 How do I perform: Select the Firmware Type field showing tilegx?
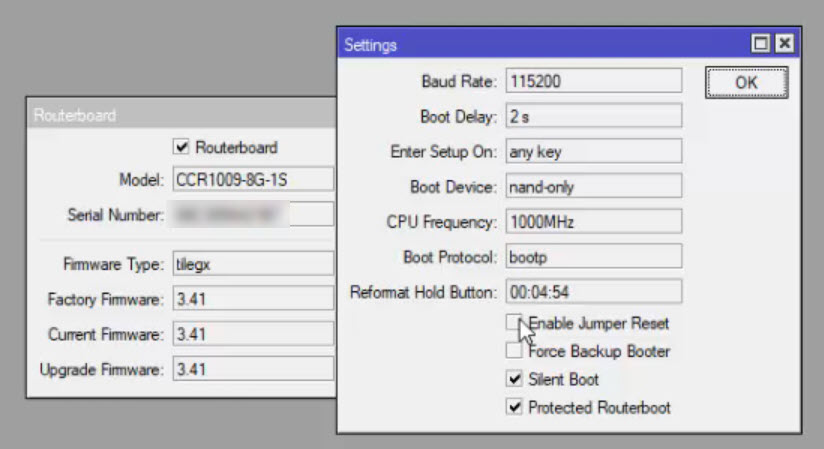(x=253, y=264)
